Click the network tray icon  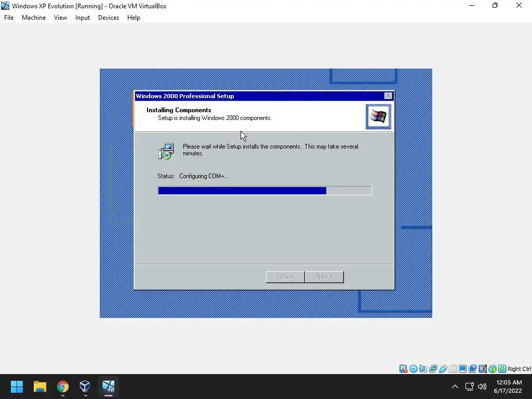(x=470, y=387)
